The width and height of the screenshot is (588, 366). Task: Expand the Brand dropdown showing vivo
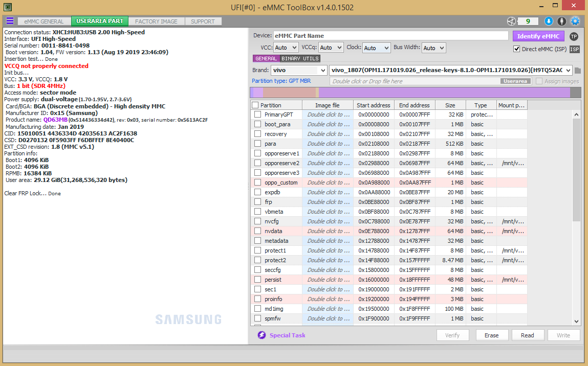(x=299, y=70)
